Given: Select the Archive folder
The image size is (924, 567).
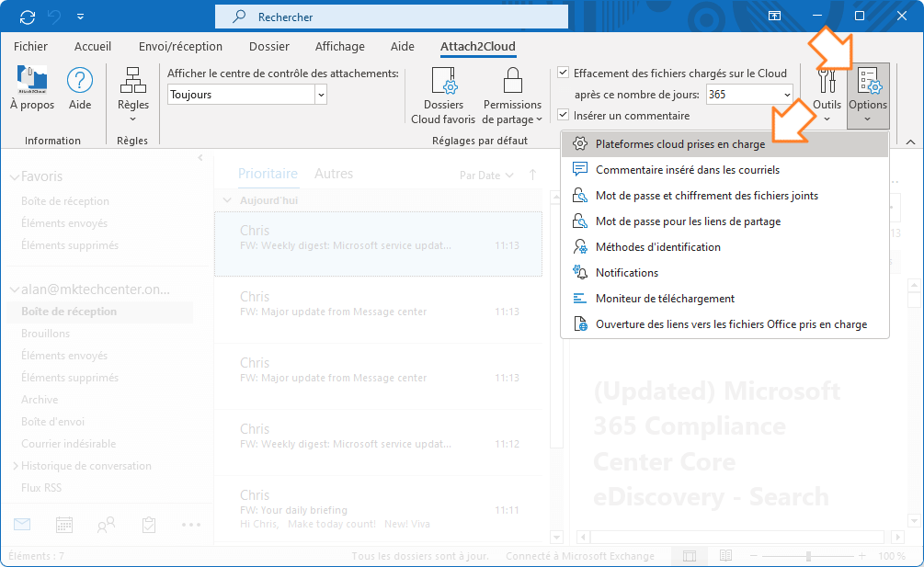Looking at the screenshot, I should coord(40,399).
